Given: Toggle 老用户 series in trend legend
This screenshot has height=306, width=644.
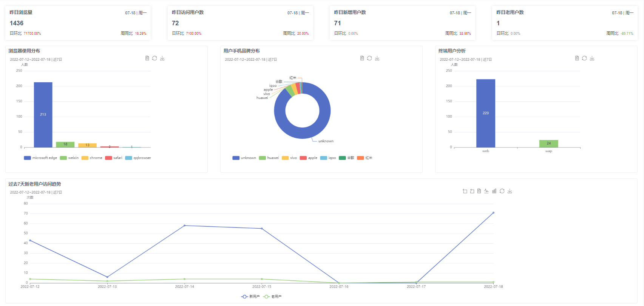Looking at the screenshot, I should tap(272, 297).
